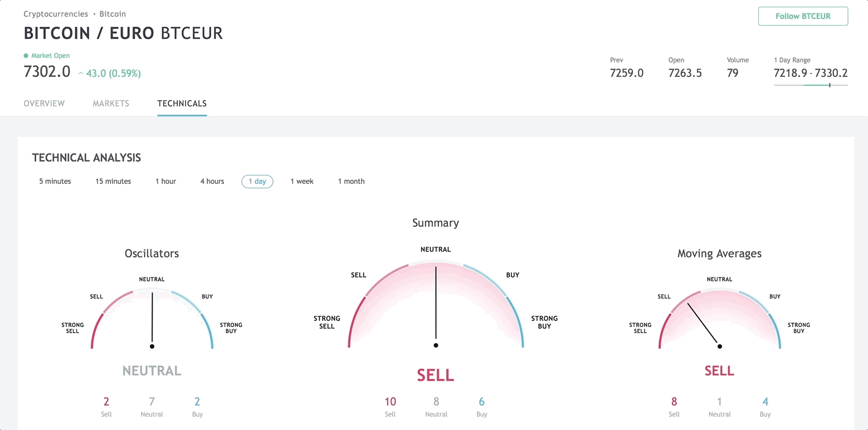The image size is (868, 430).
Task: Click the Summary Neutral count 8
Action: pos(436,402)
